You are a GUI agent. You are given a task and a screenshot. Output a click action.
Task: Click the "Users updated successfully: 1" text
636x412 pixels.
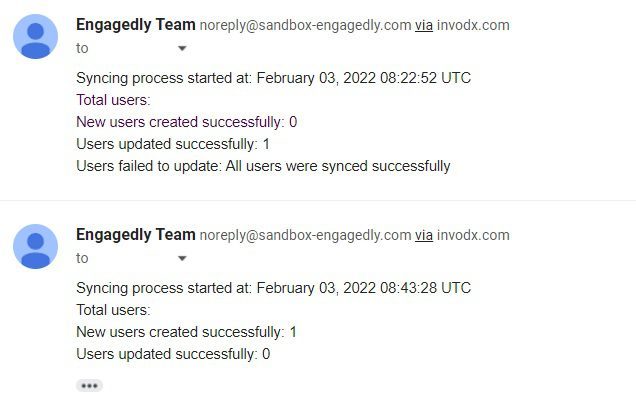pyautogui.click(x=173, y=144)
